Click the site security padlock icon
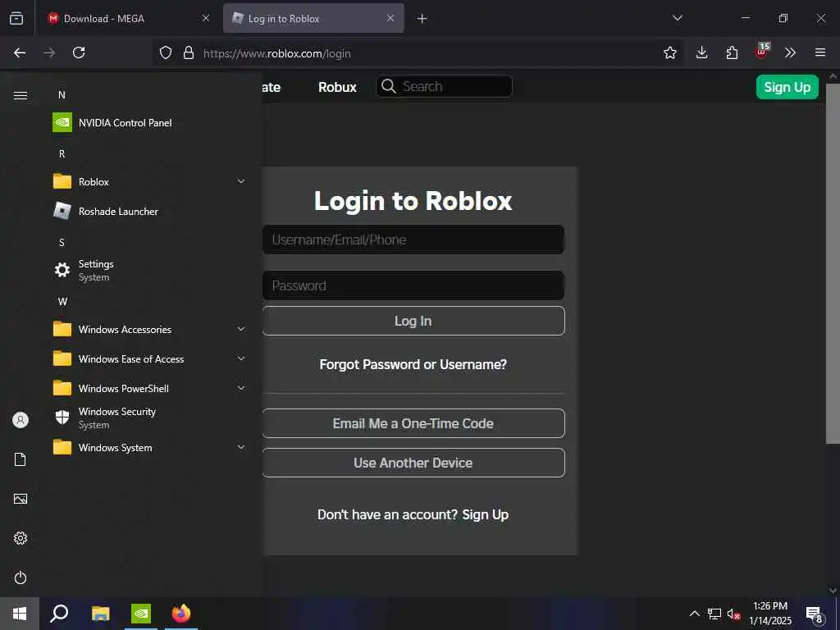This screenshot has height=630, width=840. [x=189, y=52]
